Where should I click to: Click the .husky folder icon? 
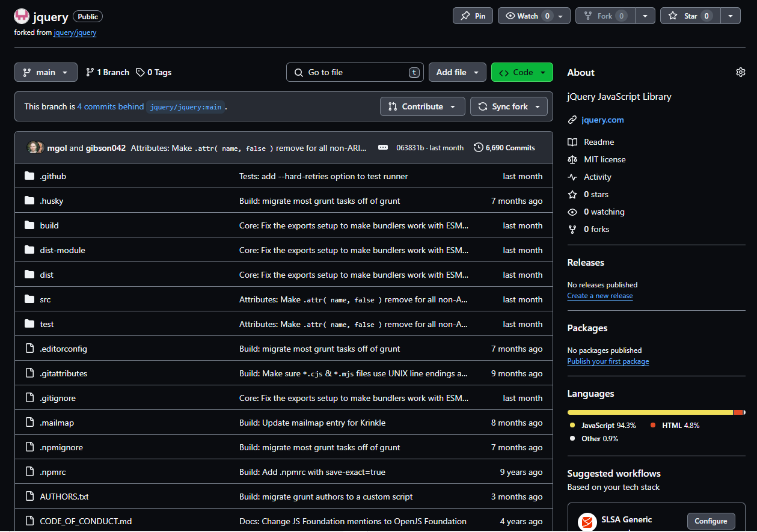(29, 201)
